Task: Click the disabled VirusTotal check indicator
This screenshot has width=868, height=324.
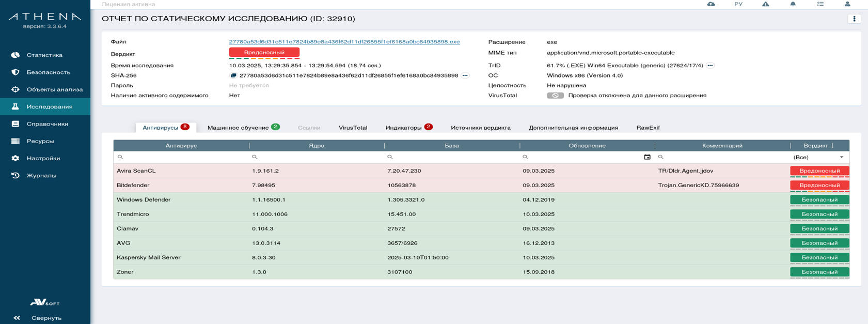Action: point(555,96)
